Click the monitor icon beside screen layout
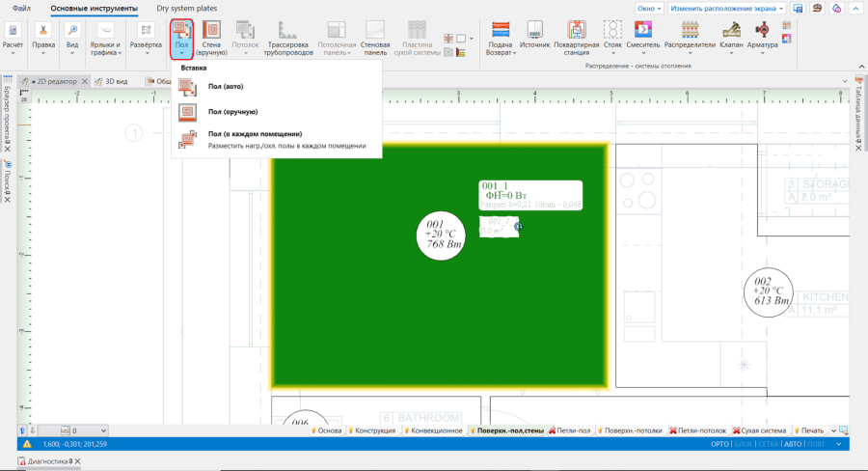This screenshot has width=868, height=471. coord(798,9)
